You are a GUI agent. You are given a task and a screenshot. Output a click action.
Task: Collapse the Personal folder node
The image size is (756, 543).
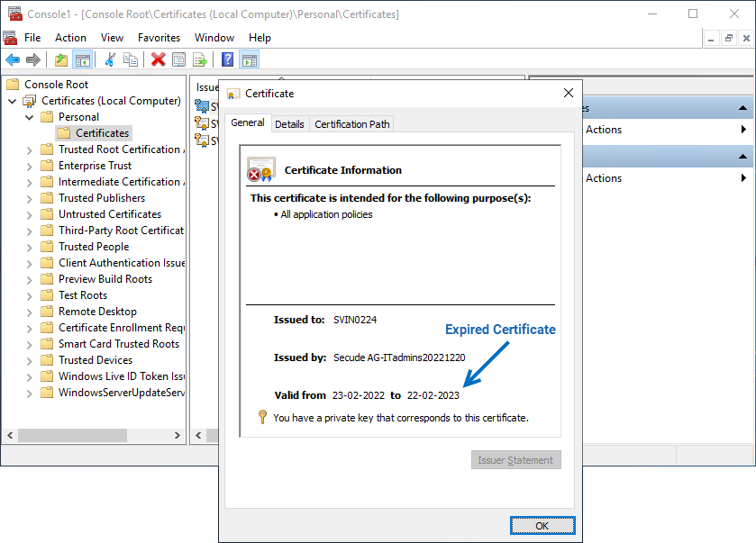(x=30, y=117)
